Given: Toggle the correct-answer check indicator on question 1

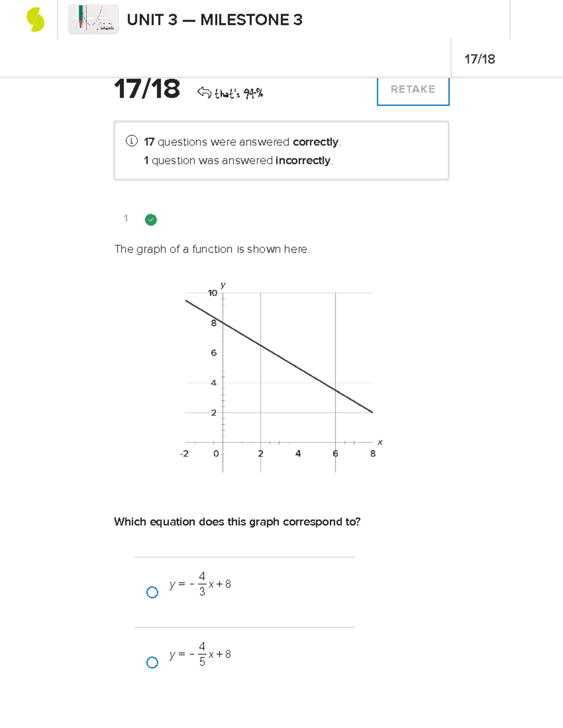Looking at the screenshot, I should point(151,220).
